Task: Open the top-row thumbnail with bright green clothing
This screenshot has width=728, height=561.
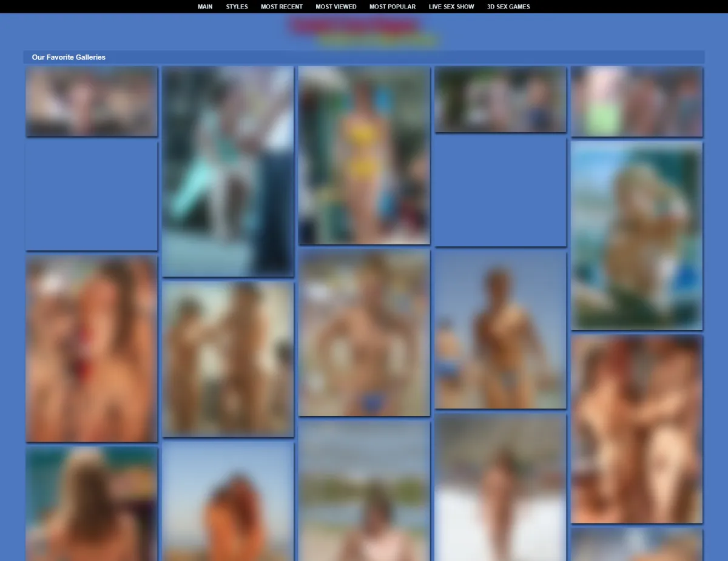Action: click(x=636, y=101)
